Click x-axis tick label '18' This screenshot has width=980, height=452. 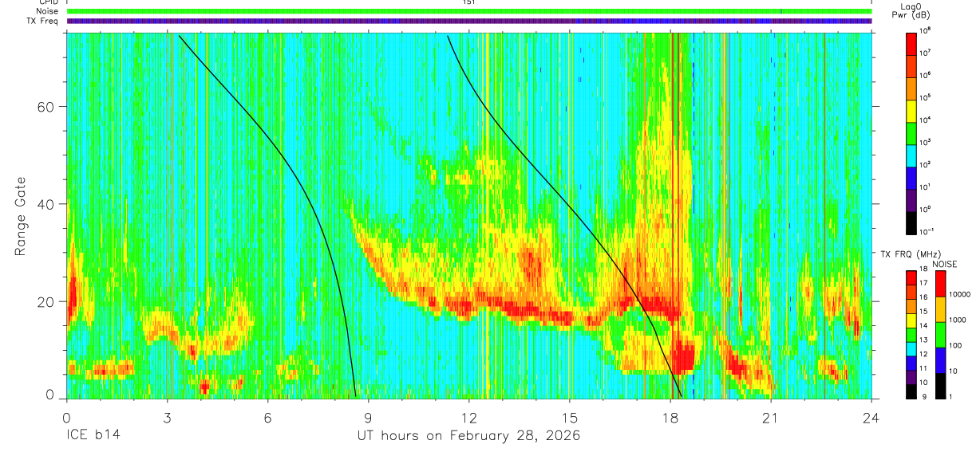[x=670, y=417]
